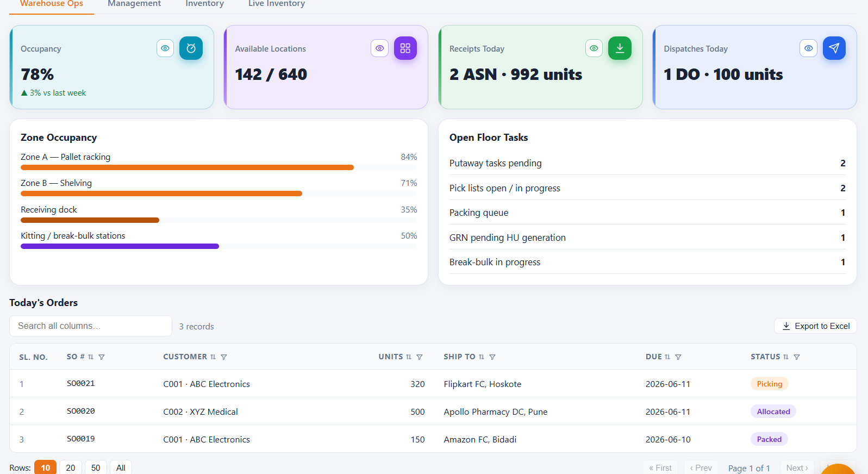Click Export to Excel button
This screenshot has height=474, width=868.
pyautogui.click(x=815, y=326)
